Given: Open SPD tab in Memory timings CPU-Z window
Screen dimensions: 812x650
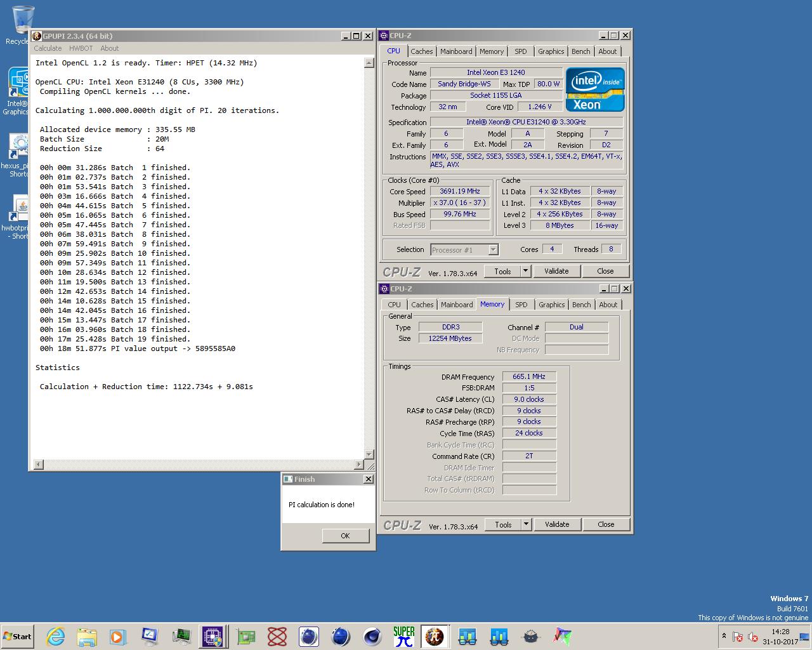Looking at the screenshot, I should pos(521,305).
